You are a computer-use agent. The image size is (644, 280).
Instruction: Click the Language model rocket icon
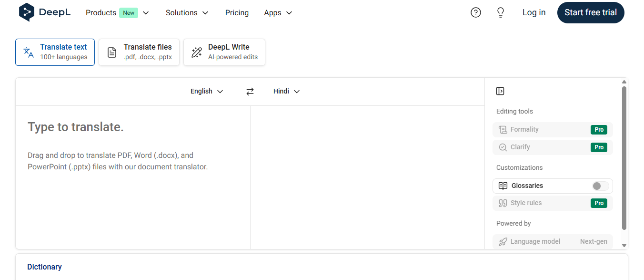point(503,241)
